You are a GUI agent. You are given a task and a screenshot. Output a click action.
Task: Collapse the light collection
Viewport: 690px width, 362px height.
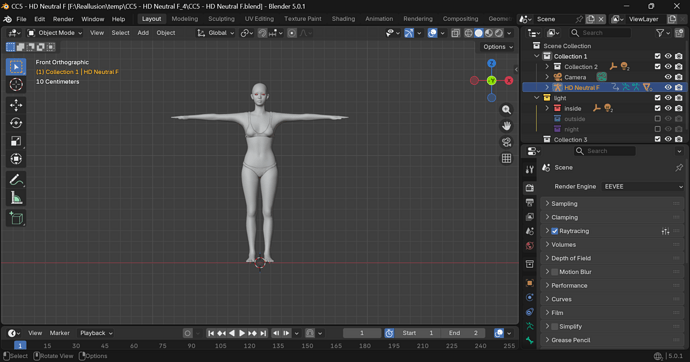click(x=536, y=98)
